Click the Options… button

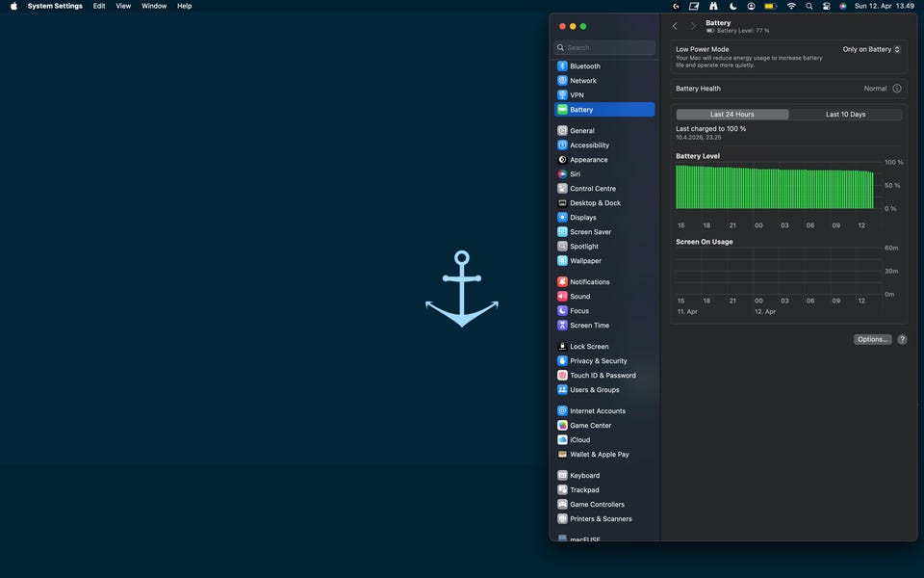click(x=872, y=340)
